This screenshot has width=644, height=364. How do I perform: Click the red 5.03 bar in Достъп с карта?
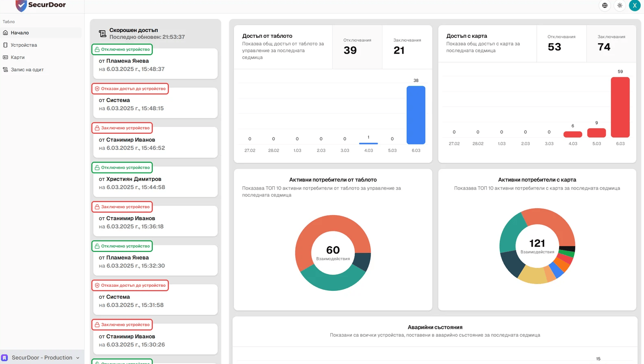click(596, 133)
